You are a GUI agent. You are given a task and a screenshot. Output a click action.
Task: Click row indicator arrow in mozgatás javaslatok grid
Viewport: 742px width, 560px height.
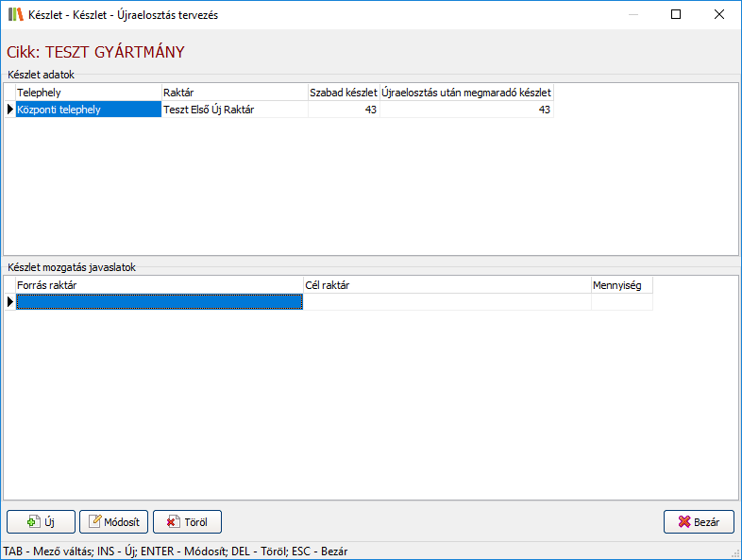pos(10,302)
